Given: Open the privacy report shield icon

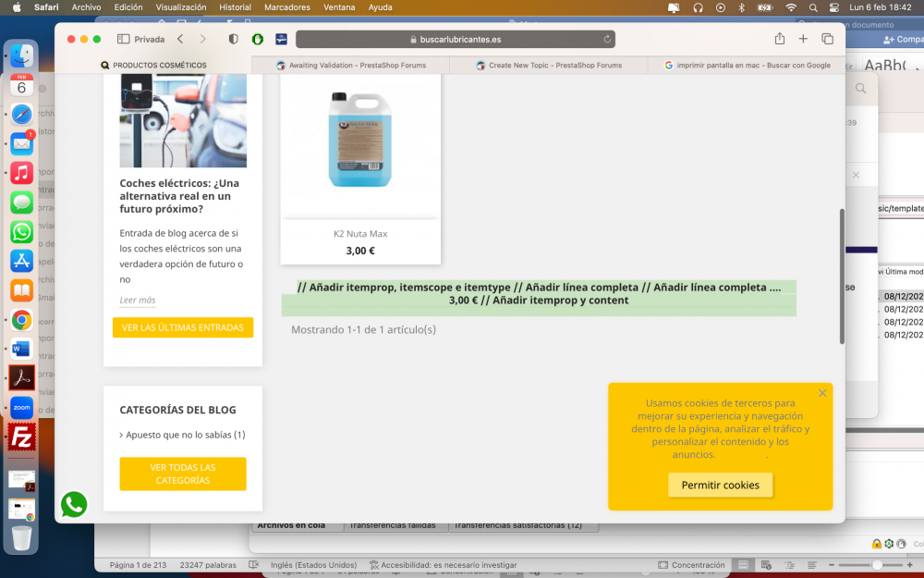Looking at the screenshot, I should coord(234,39).
